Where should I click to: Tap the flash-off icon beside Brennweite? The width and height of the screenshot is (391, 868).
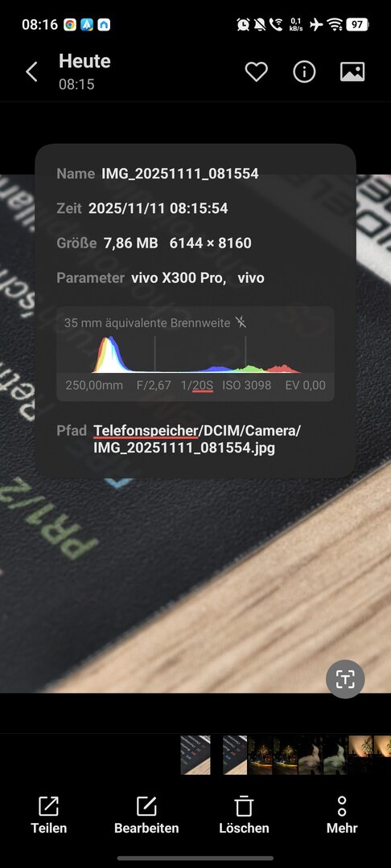[241, 322]
